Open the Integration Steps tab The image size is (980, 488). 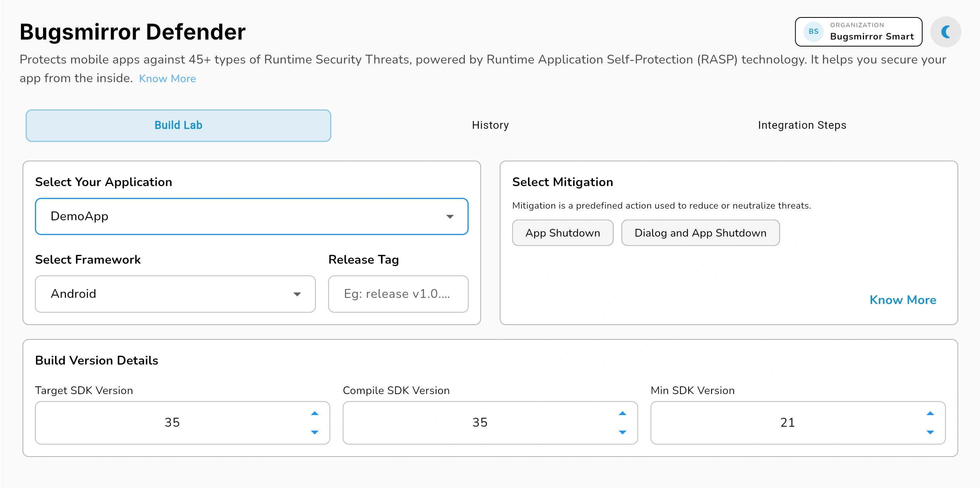pyautogui.click(x=802, y=125)
